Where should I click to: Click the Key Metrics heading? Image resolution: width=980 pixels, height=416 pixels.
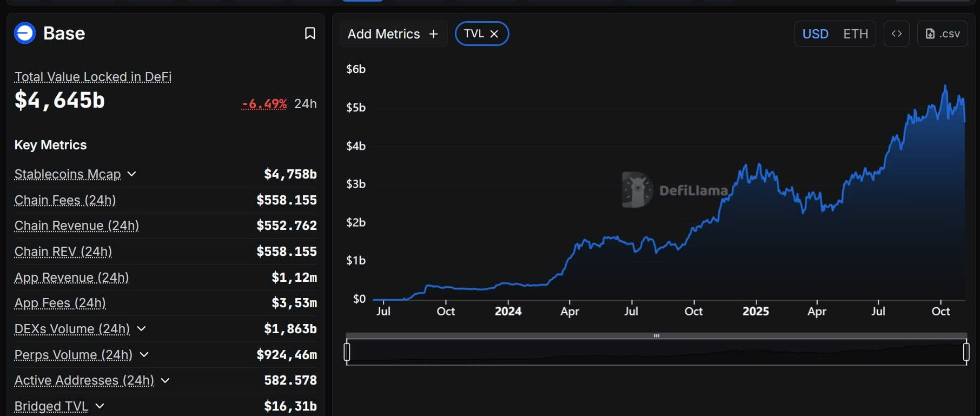tap(50, 145)
